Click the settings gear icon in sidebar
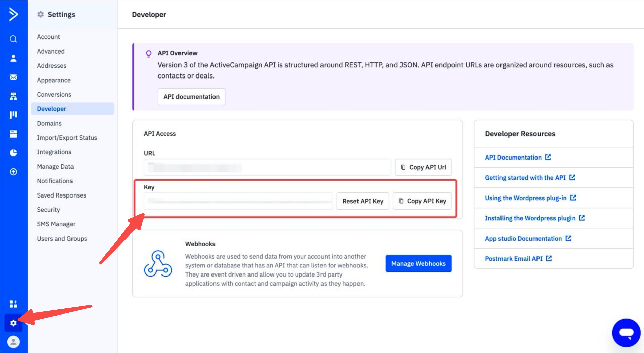The image size is (644, 353). pos(13,323)
